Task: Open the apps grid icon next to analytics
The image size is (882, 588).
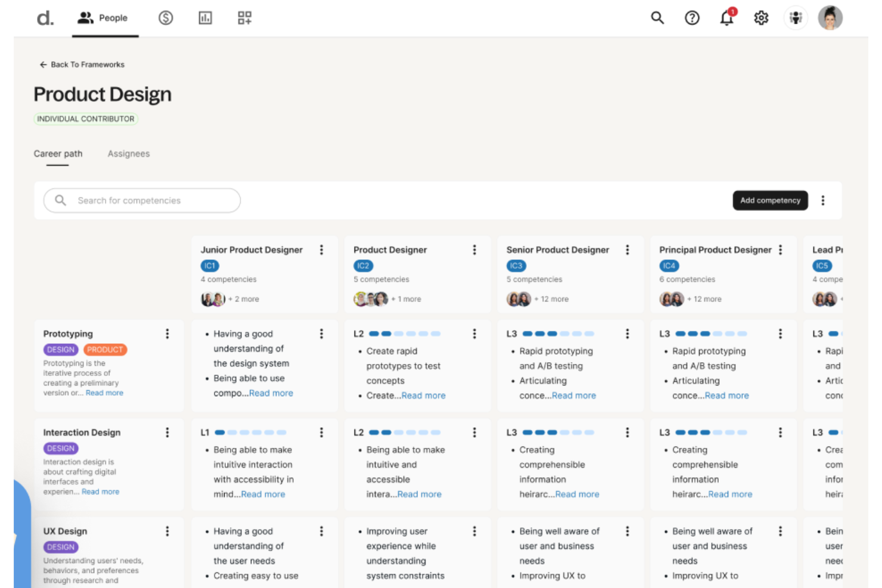Action: coord(244,18)
